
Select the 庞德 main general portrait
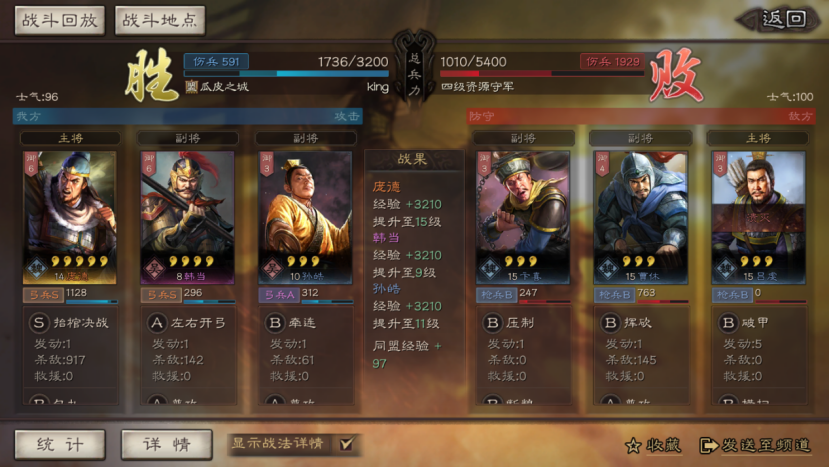click(x=70, y=218)
